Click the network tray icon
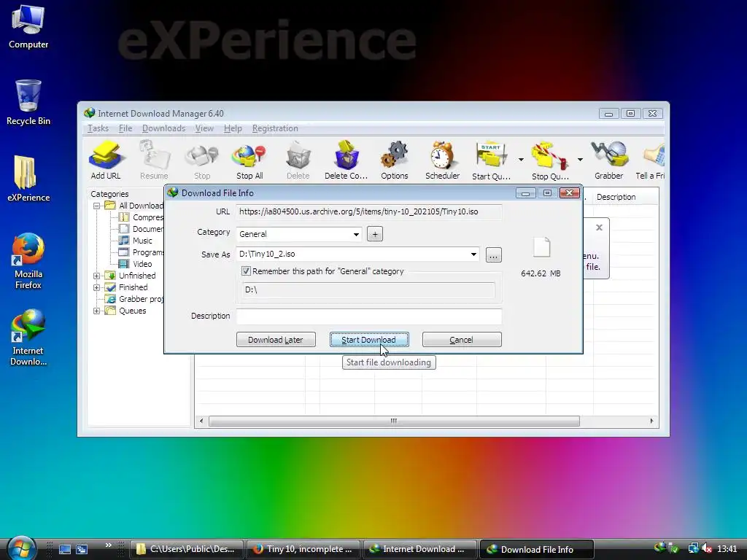Image resolution: width=747 pixels, height=560 pixels. (x=693, y=548)
